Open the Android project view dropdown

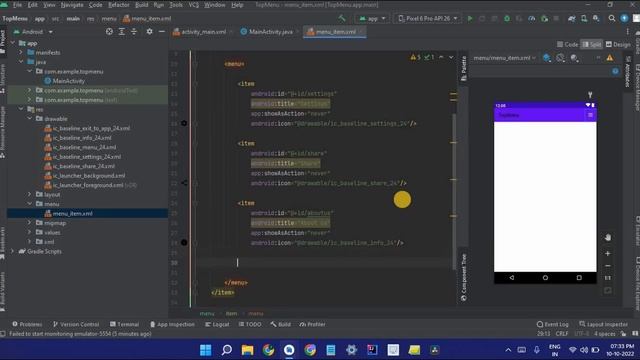[x=33, y=31]
